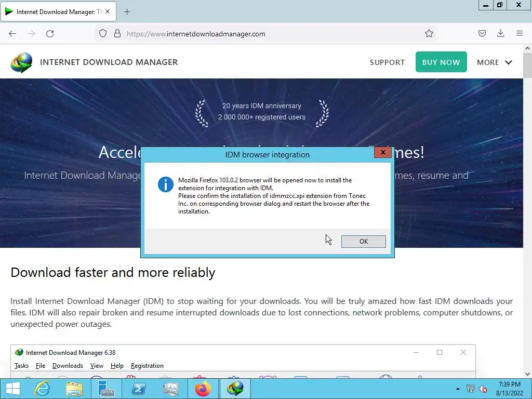The width and height of the screenshot is (532, 399).
Task: Open Tasks menu in IDM 6.38 screenshot
Action: [x=21, y=366]
